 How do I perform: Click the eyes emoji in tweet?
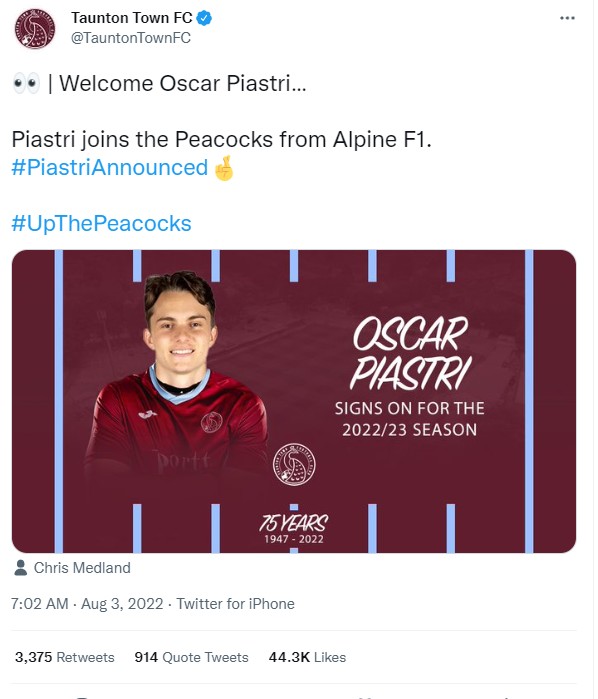point(26,83)
